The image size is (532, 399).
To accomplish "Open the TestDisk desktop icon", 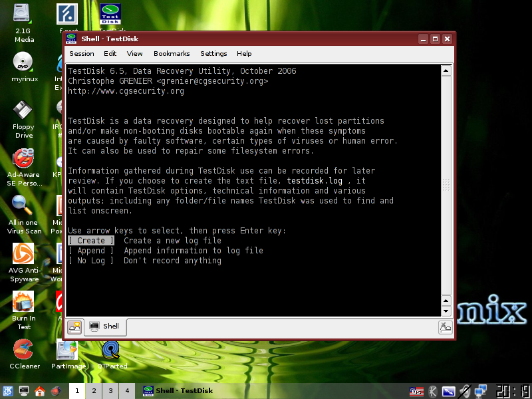I will pos(110,14).
